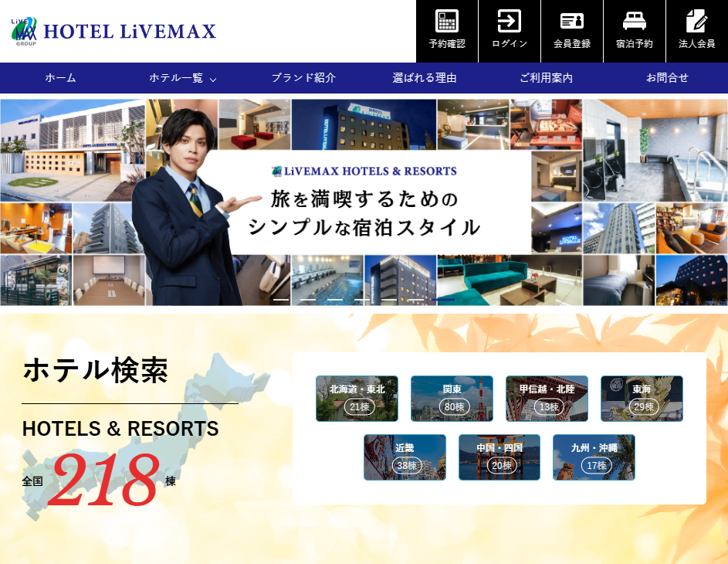The width and height of the screenshot is (728, 564).
Task: Jump to the first carousel slide indicator
Action: point(281,300)
